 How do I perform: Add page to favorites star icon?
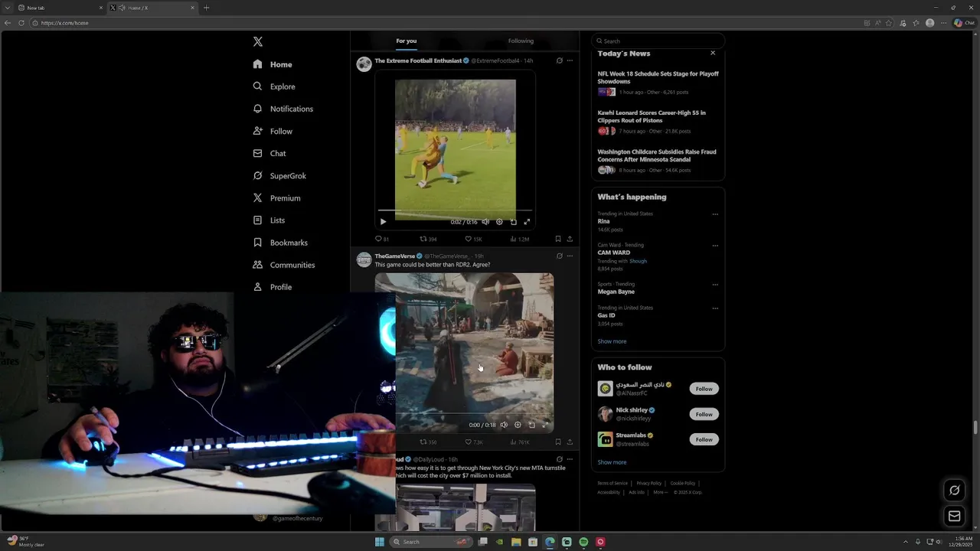click(889, 23)
